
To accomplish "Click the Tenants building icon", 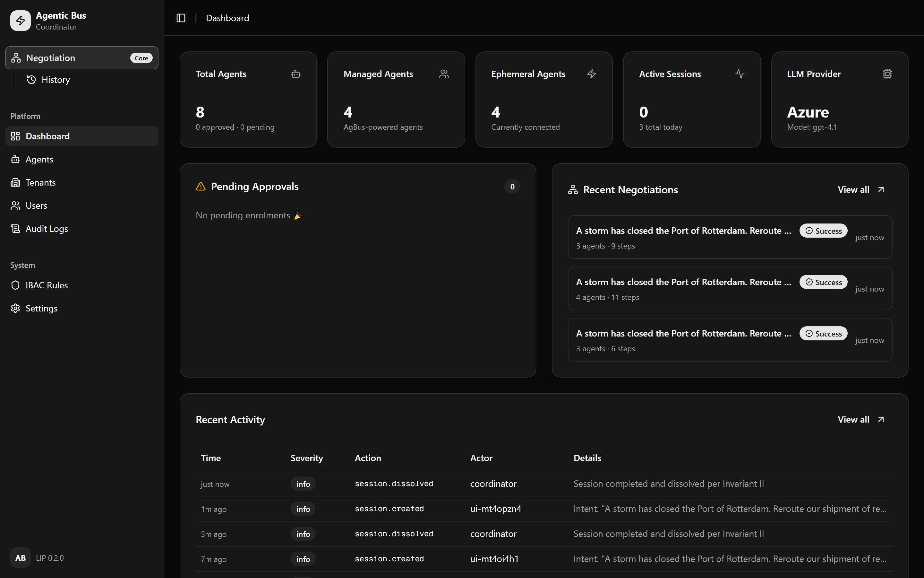I will (x=15, y=182).
